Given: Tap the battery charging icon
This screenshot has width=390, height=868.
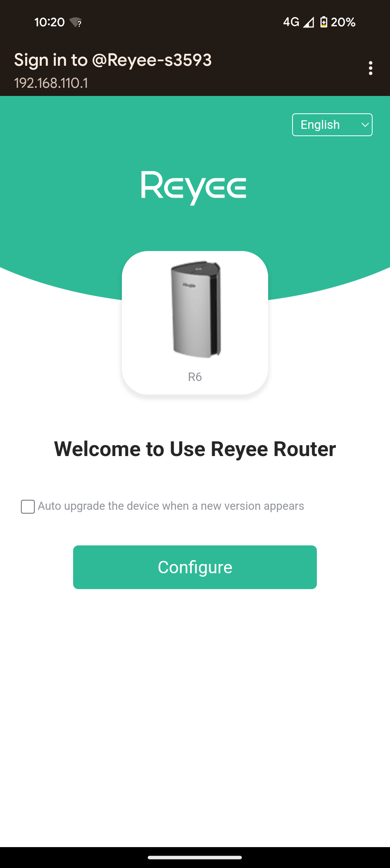Looking at the screenshot, I should coord(324,22).
